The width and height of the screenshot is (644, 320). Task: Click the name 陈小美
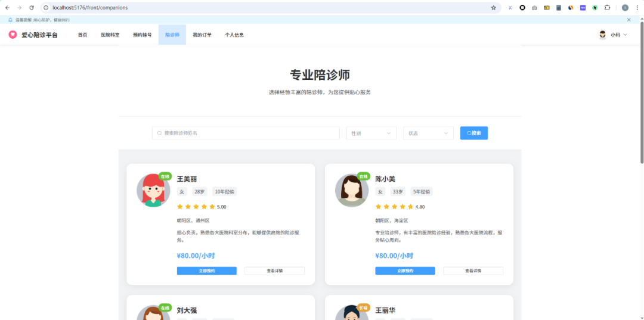[x=385, y=179]
